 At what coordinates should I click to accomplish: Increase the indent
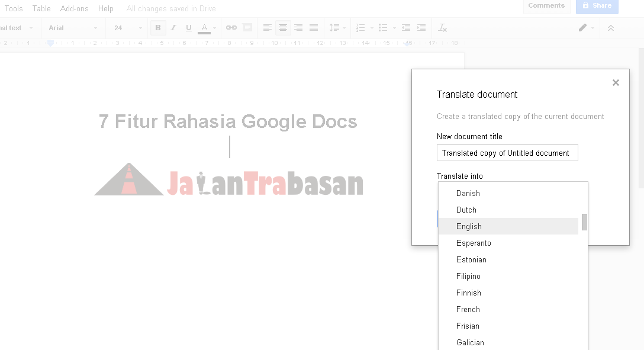pyautogui.click(x=421, y=28)
